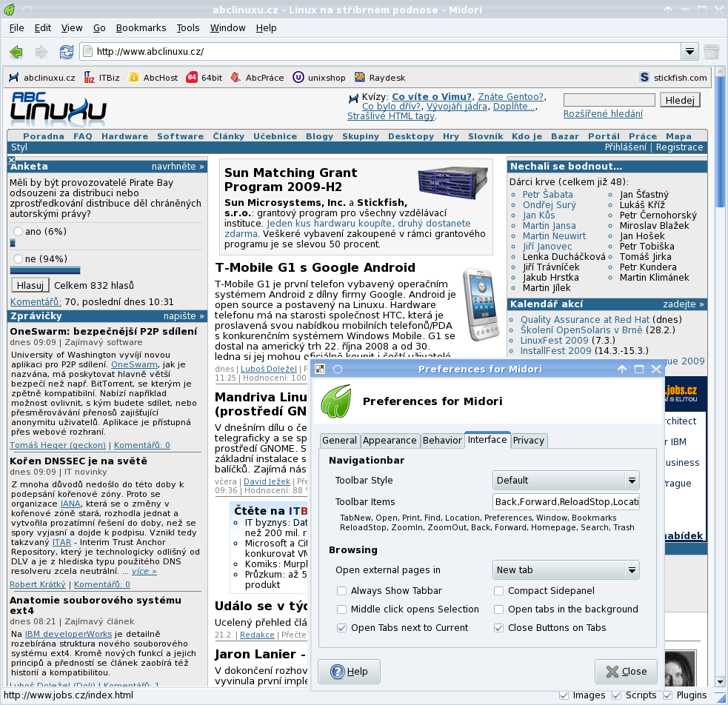This screenshot has width=728, height=705.
Task: Enable Open tabs in the background
Action: click(498, 609)
